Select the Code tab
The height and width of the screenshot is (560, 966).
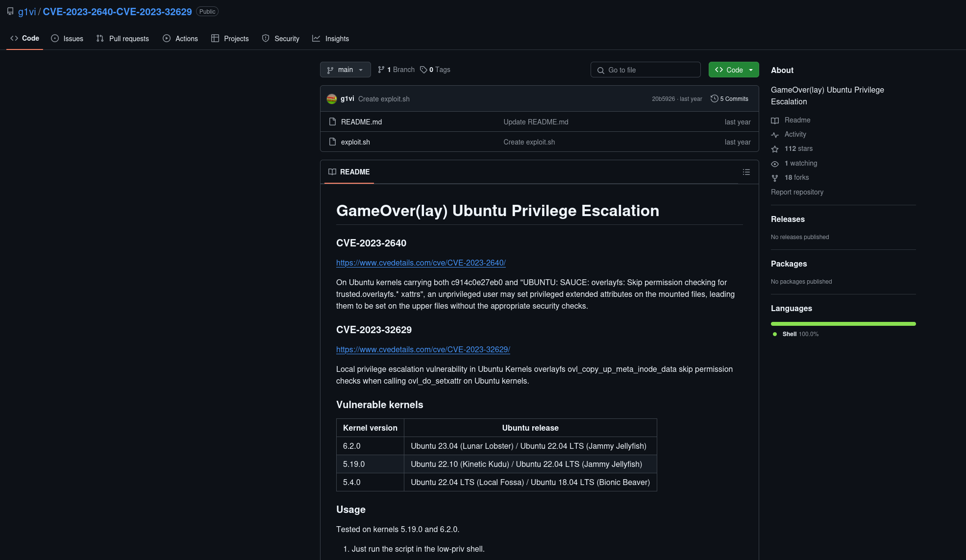click(25, 38)
